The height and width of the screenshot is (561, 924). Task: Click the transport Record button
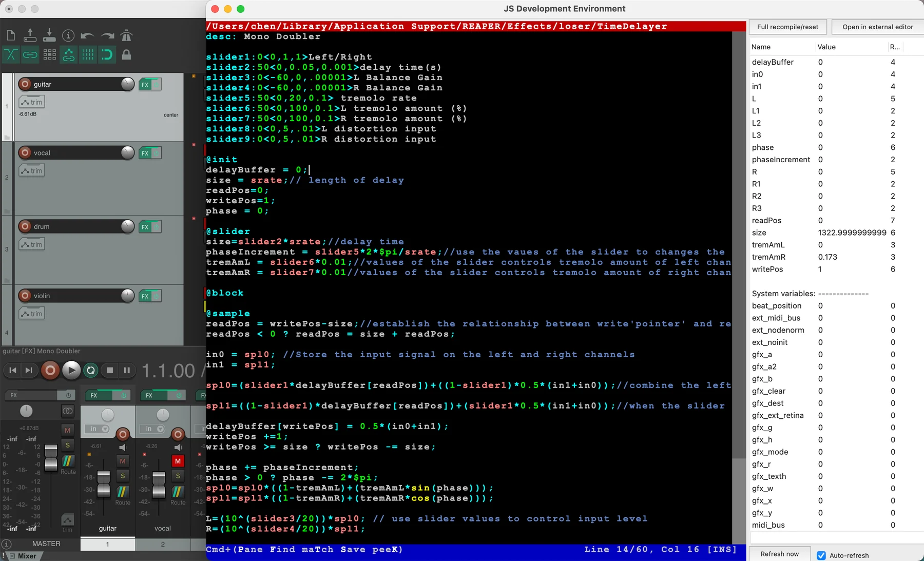click(50, 370)
